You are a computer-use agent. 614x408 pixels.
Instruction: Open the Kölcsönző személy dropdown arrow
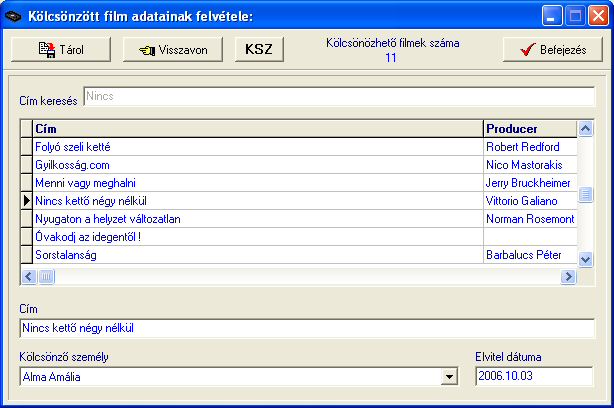(449, 377)
